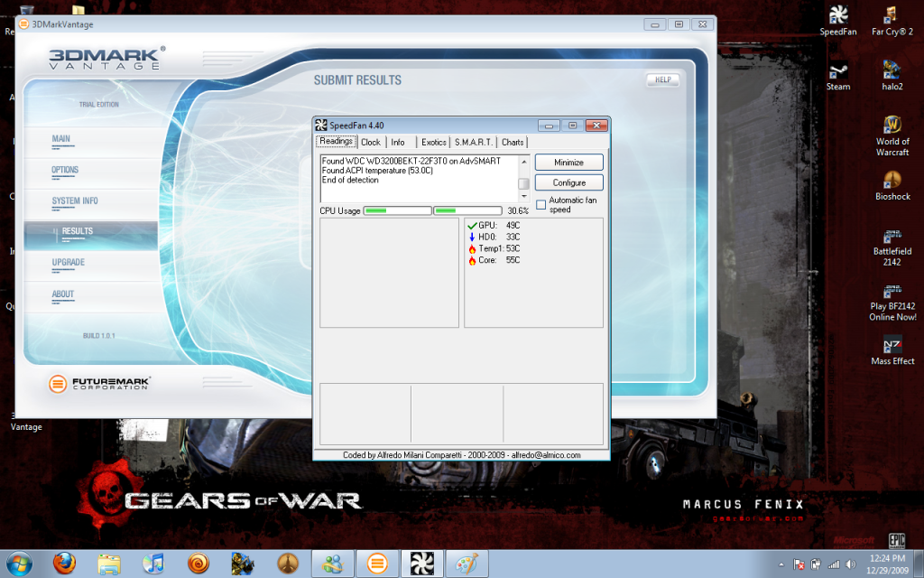
Task: Open SYSTEM INFO in 3DMark Vantage sidebar
Action: tap(75, 201)
